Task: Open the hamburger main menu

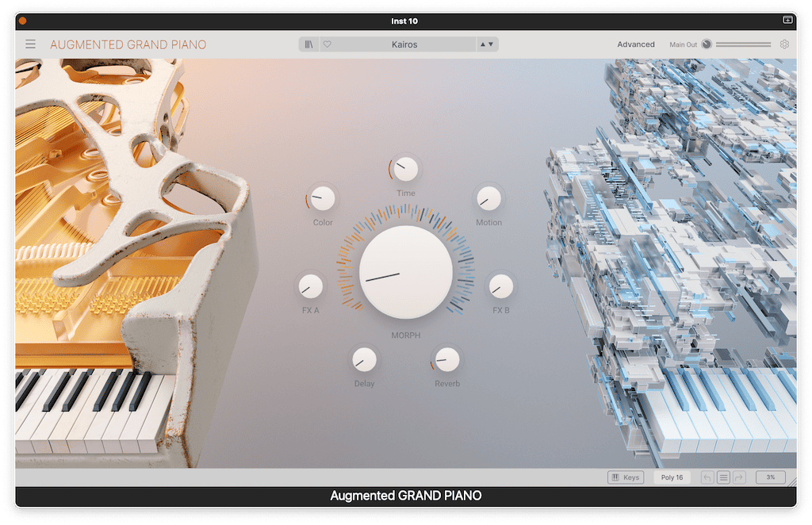Action: coord(31,44)
